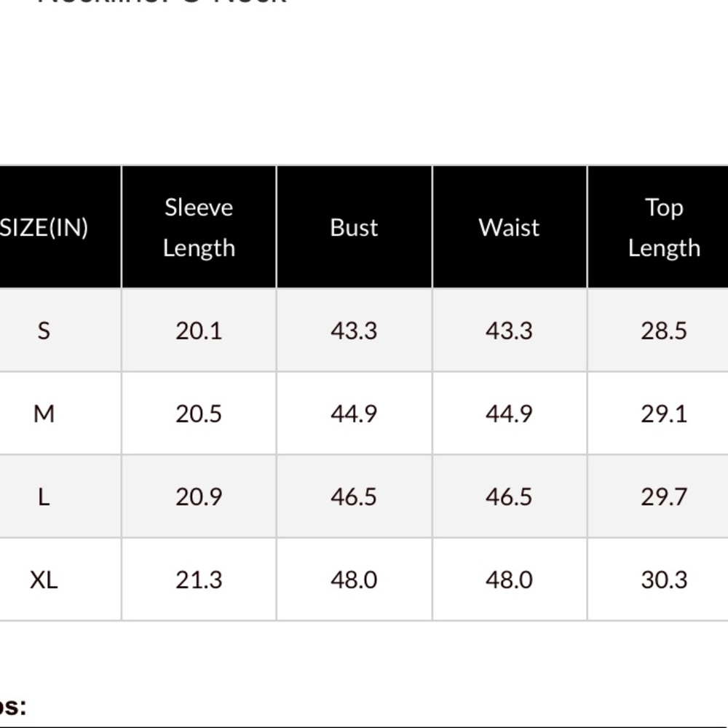Click the Sleeve Length column header
Screen dimensions: 728x728
point(199,228)
